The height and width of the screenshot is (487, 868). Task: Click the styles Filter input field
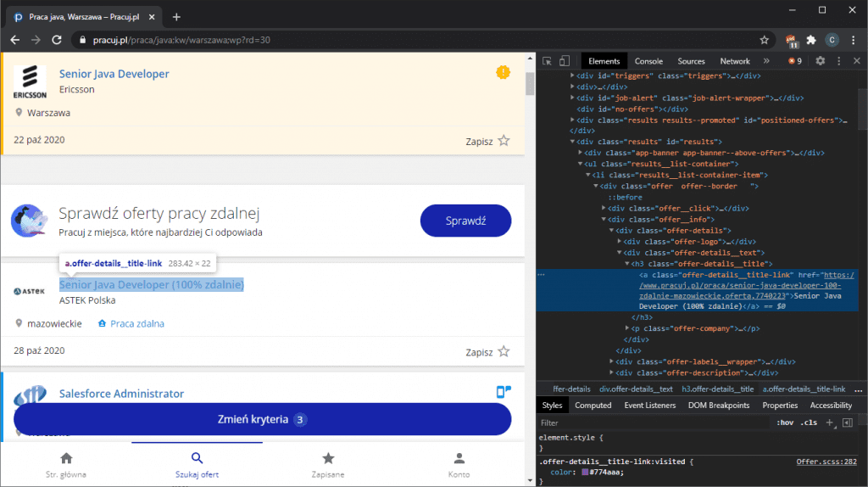coord(654,423)
